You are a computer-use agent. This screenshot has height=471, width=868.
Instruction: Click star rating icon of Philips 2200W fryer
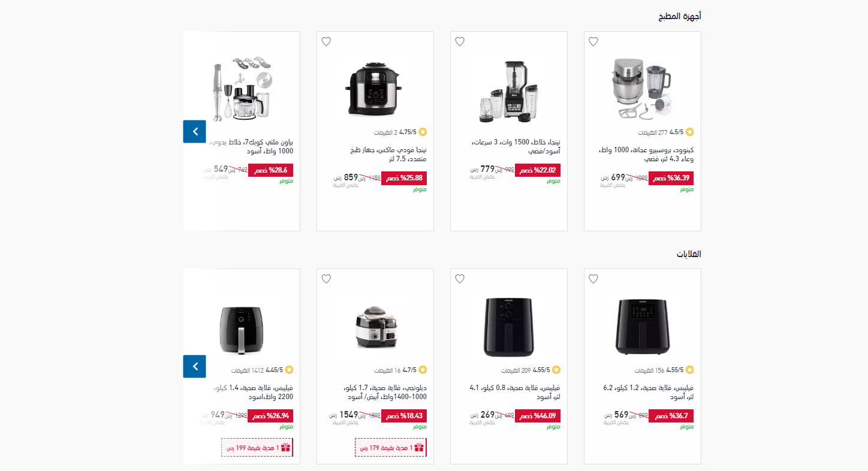click(289, 370)
